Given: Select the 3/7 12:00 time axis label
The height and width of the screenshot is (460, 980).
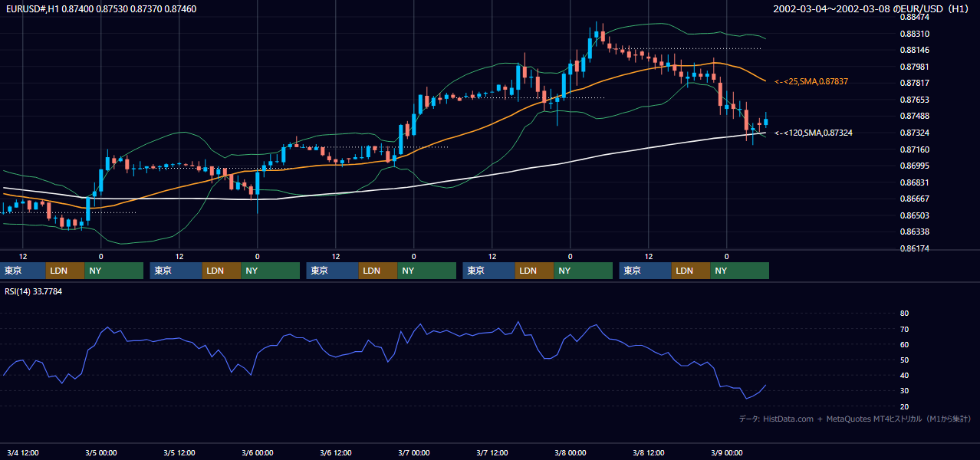Looking at the screenshot, I should click(492, 452).
